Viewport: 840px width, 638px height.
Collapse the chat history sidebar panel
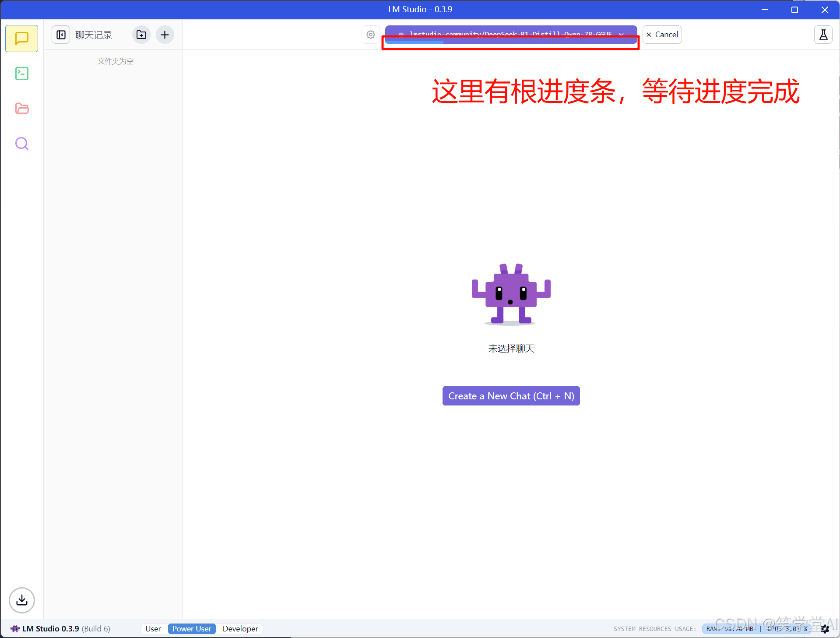(x=61, y=35)
